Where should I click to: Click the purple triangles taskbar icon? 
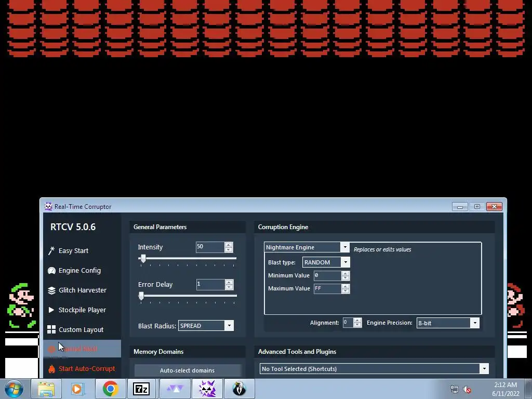pyautogui.click(x=175, y=389)
